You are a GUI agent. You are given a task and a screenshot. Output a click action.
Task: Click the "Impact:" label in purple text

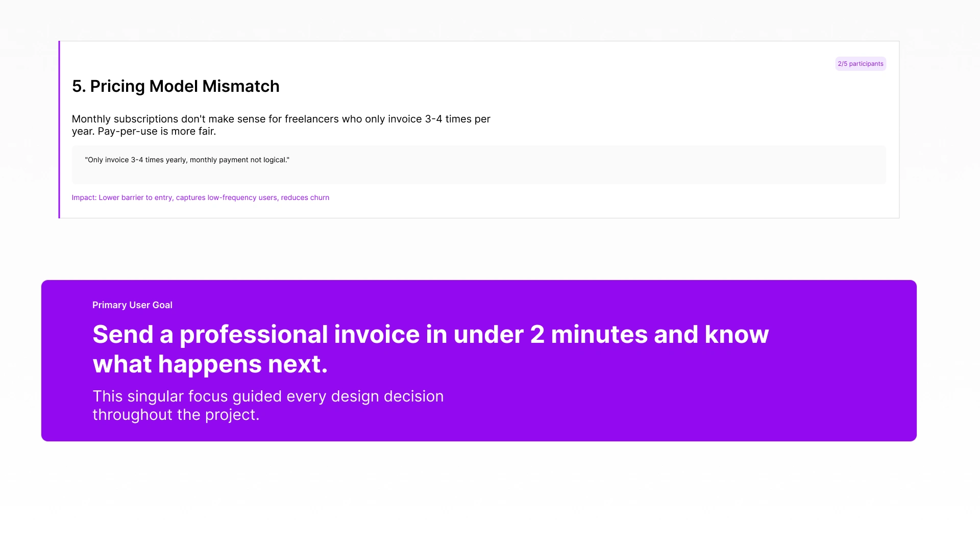(84, 197)
